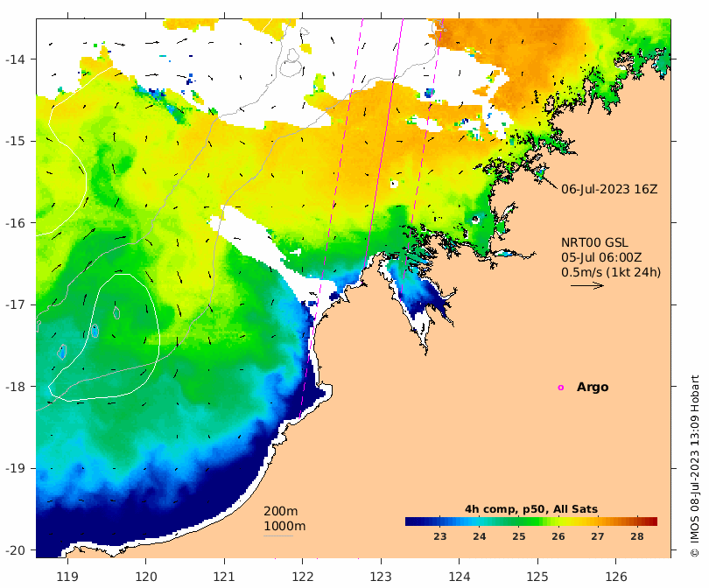
Task: Click the -17 latitude axis label
Action: [15, 304]
